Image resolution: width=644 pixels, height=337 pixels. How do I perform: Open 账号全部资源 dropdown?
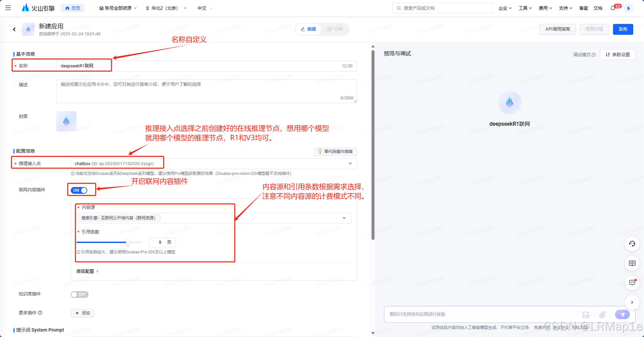click(118, 8)
